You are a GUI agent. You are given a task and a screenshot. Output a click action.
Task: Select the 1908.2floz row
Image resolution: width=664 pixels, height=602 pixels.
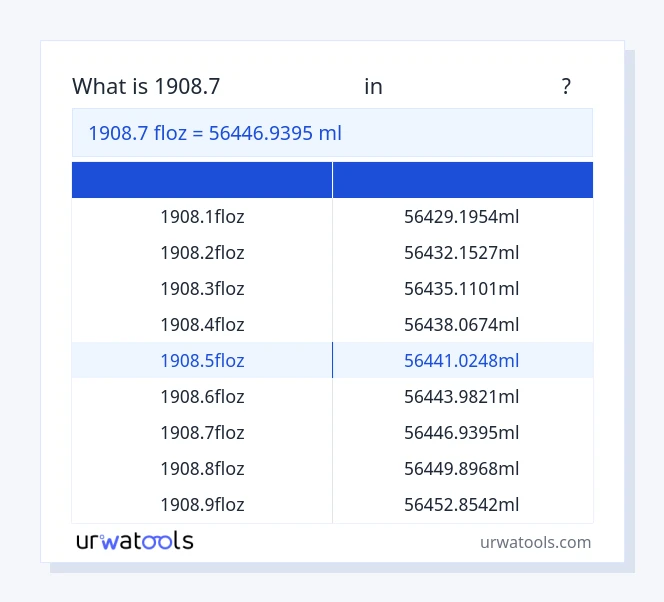(202, 253)
